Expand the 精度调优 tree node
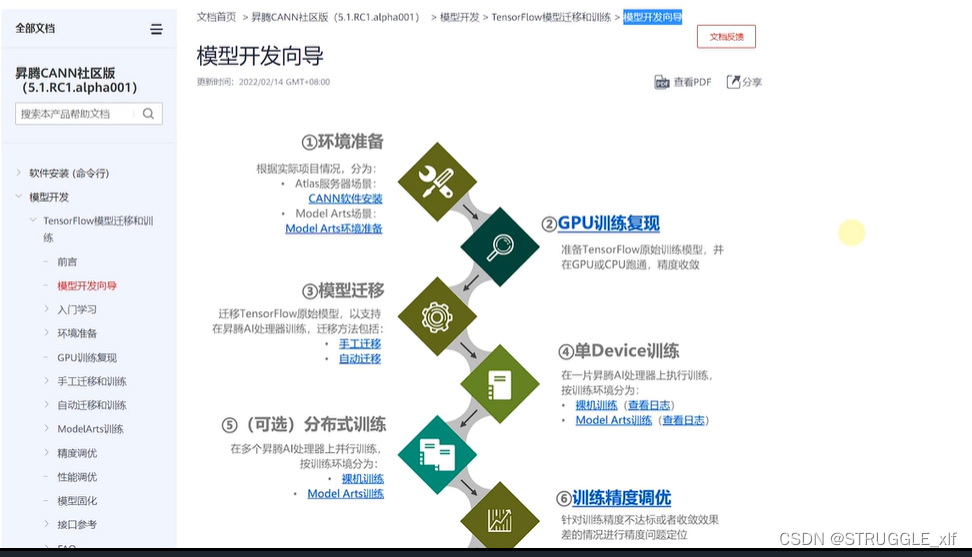This screenshot has height=557, width=972. click(x=47, y=452)
